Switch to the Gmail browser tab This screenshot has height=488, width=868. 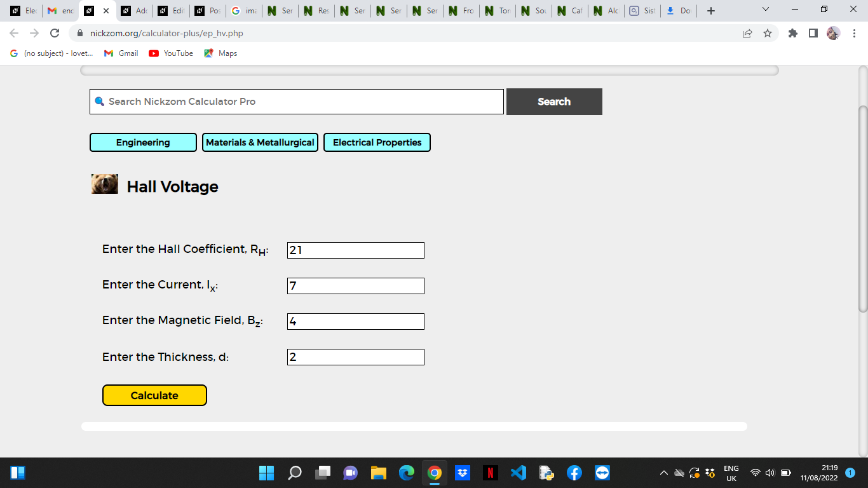(61, 11)
